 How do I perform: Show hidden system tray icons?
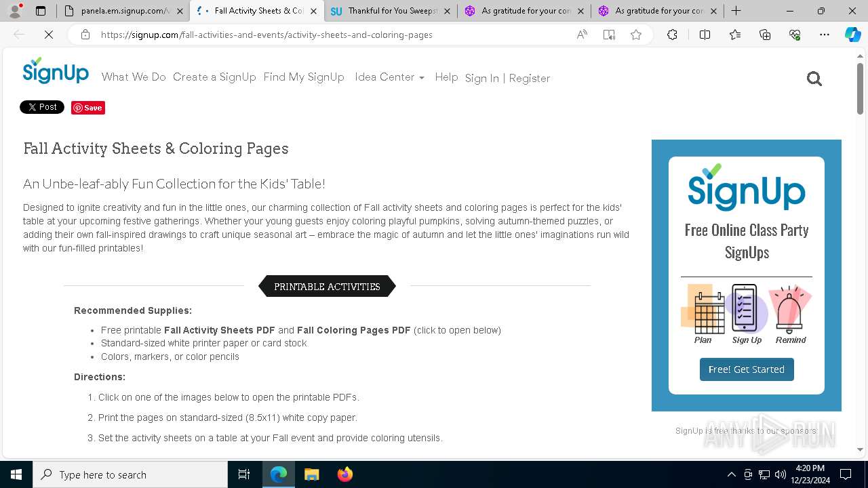tap(731, 474)
